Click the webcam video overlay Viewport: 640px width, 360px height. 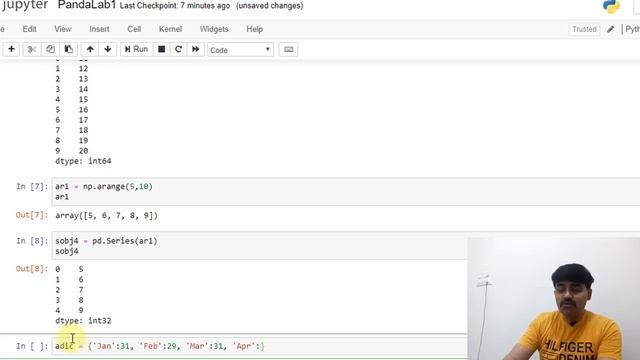point(554,299)
